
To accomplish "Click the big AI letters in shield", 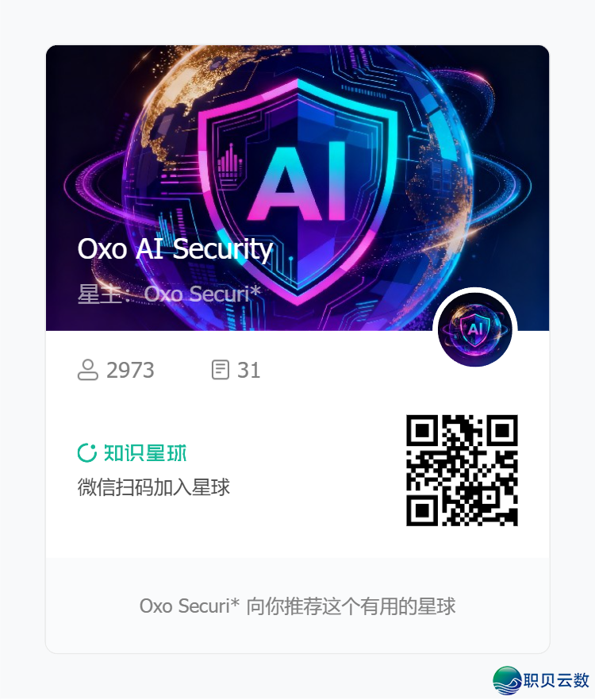I will (297, 181).
